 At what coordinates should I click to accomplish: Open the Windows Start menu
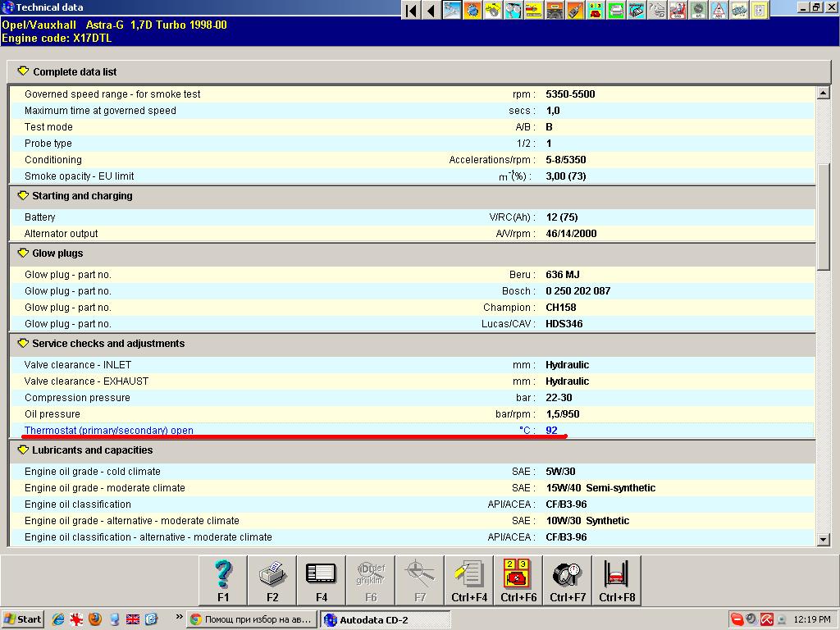click(22, 619)
